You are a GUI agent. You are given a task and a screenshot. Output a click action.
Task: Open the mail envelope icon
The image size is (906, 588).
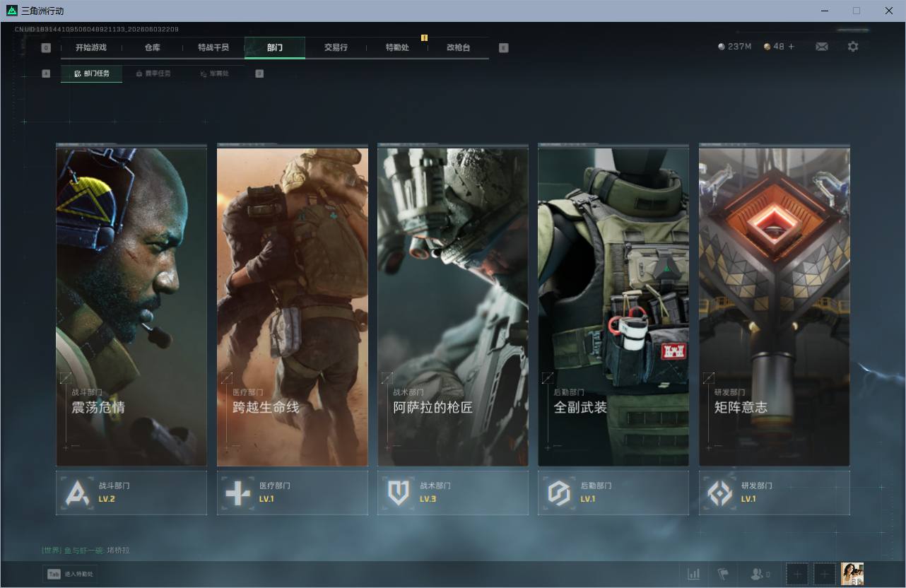coord(822,47)
